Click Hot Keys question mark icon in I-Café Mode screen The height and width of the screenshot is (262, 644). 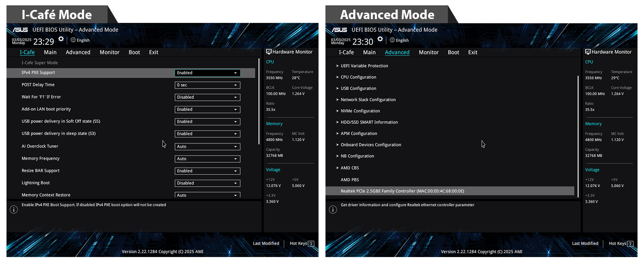pyautogui.click(x=311, y=244)
